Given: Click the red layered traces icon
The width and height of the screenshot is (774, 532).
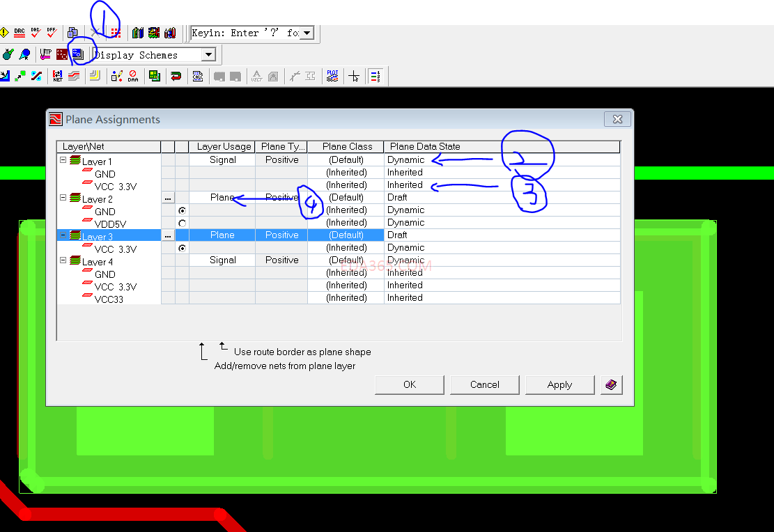Looking at the screenshot, I should click(x=74, y=76).
